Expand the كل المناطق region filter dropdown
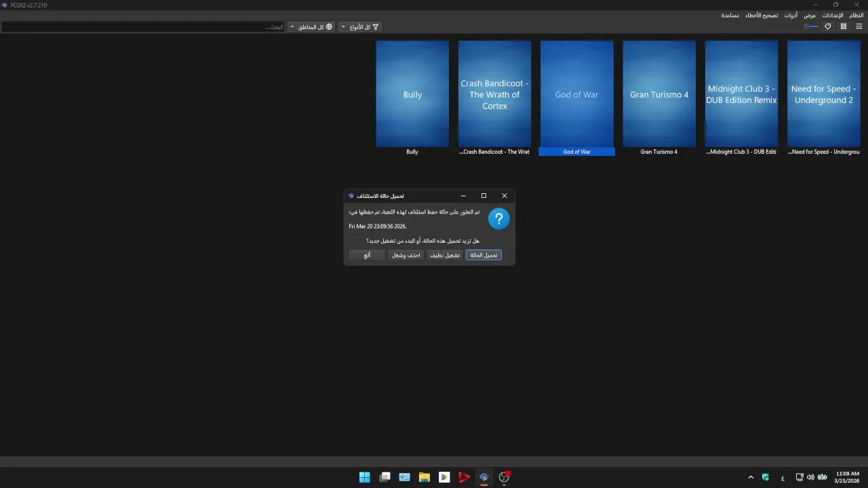 coord(311,26)
